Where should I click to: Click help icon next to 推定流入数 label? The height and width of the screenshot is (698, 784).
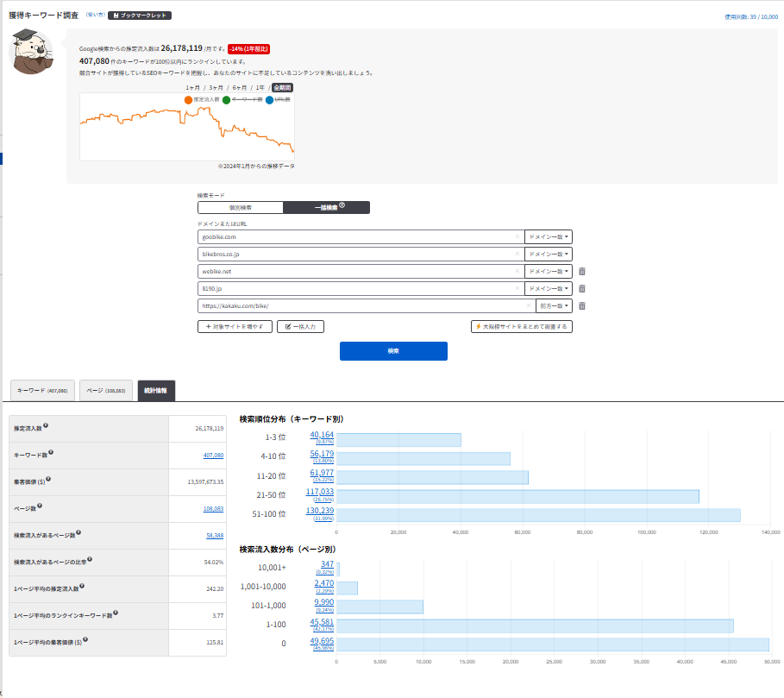pyautogui.click(x=45, y=426)
